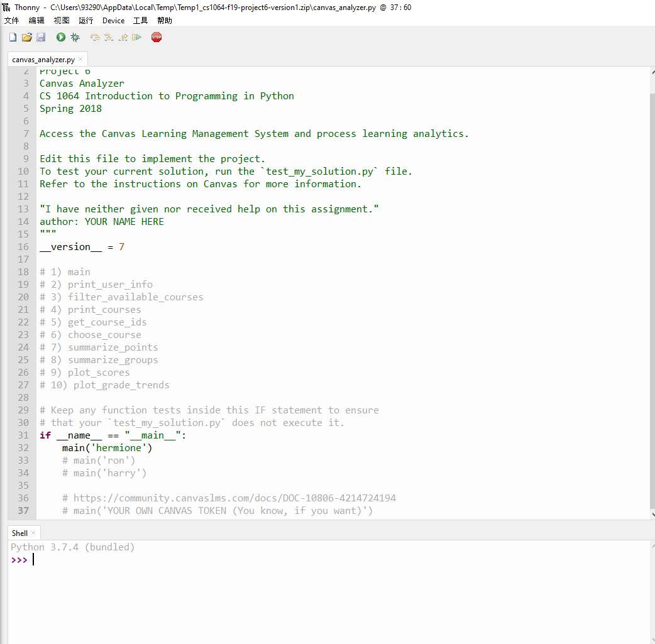
Task: Click the "Refer to the instructions on Canvas" line
Action: point(201,183)
